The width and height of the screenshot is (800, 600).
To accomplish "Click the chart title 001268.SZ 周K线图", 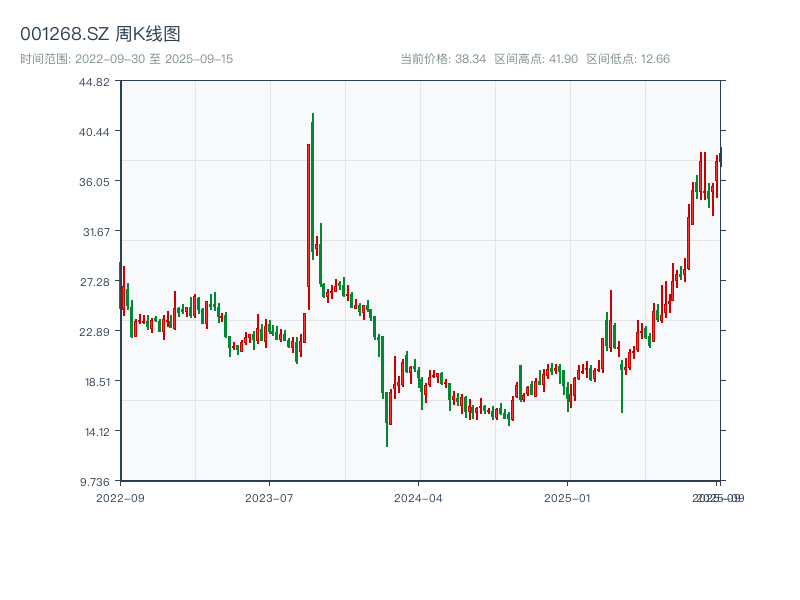I will 100,34.
